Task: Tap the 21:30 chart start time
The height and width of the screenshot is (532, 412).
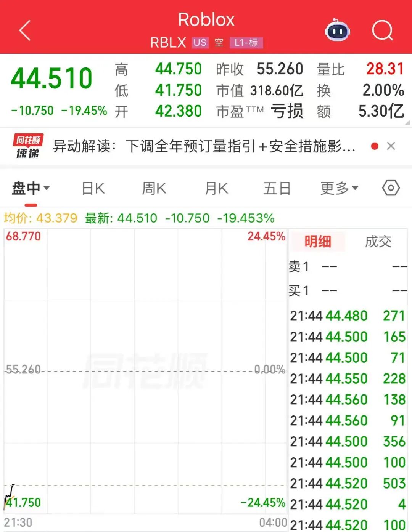Action: [18, 522]
